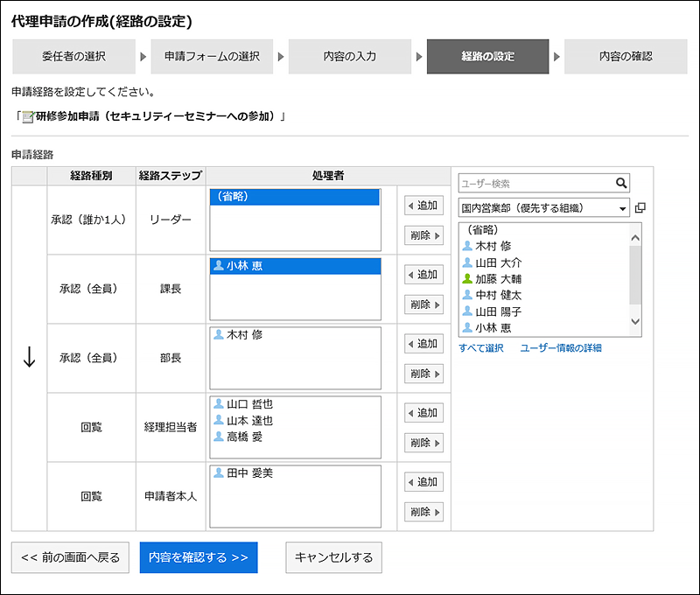Click the 研修参加申請 form document icon

[28, 117]
